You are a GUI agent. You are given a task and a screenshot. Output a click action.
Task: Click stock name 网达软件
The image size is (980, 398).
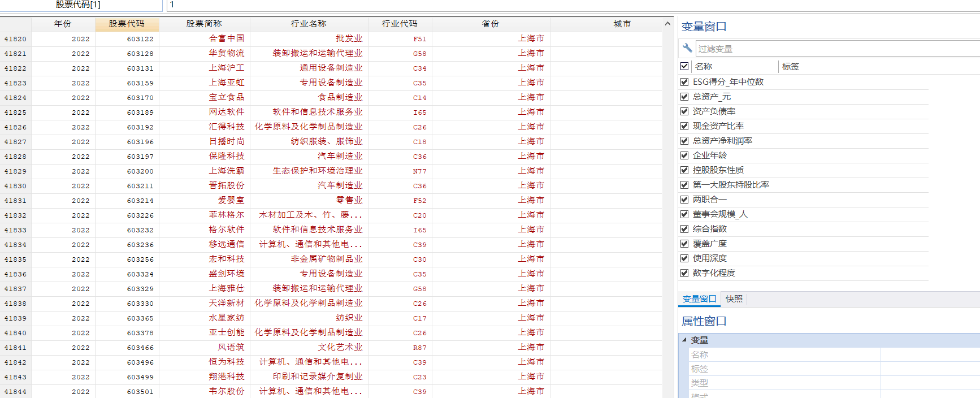227,112
